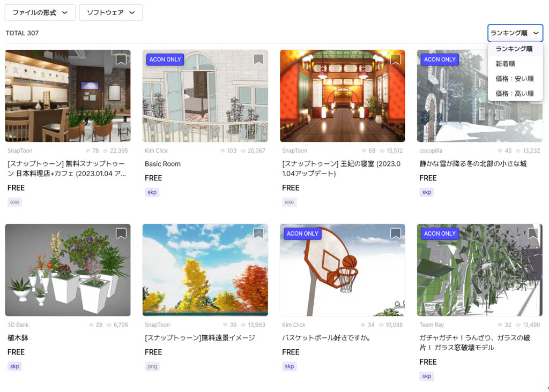Visit SnapToon author on restaurant cafe card

coord(20,150)
